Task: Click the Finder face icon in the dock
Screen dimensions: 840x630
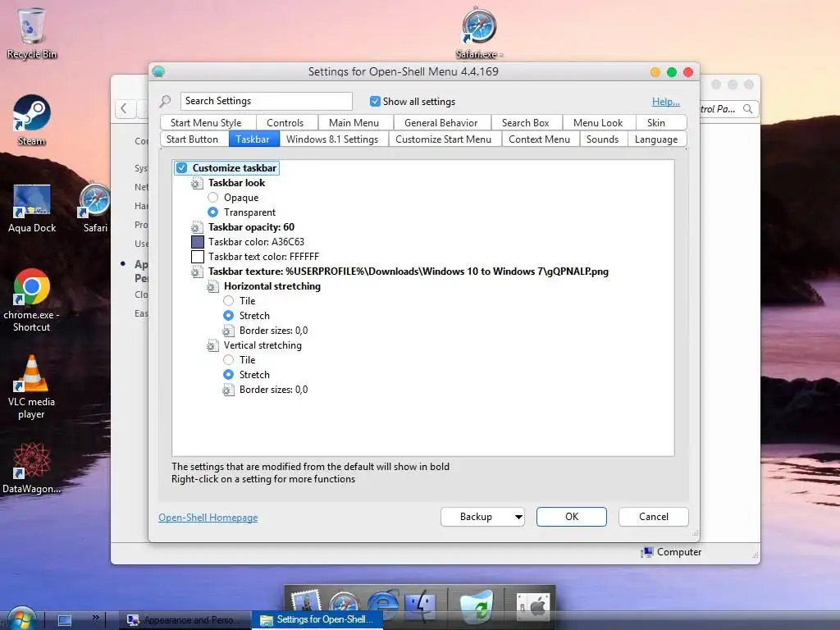Action: click(x=421, y=605)
